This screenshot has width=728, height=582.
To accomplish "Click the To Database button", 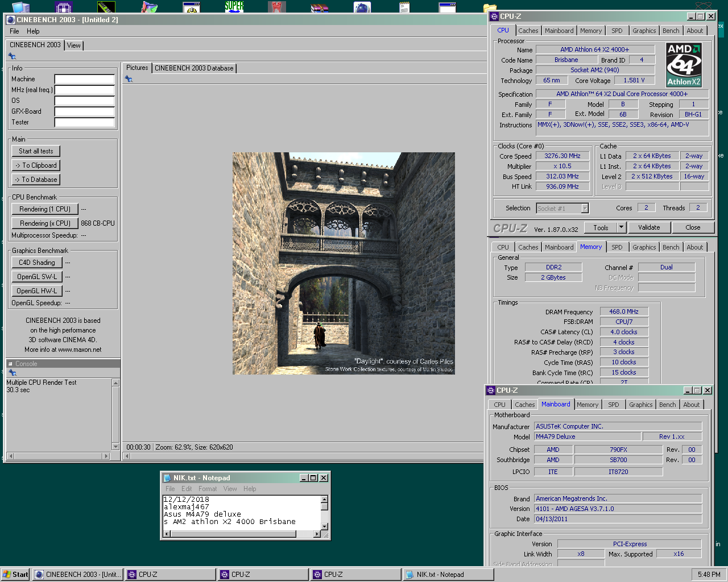I will (x=36, y=180).
